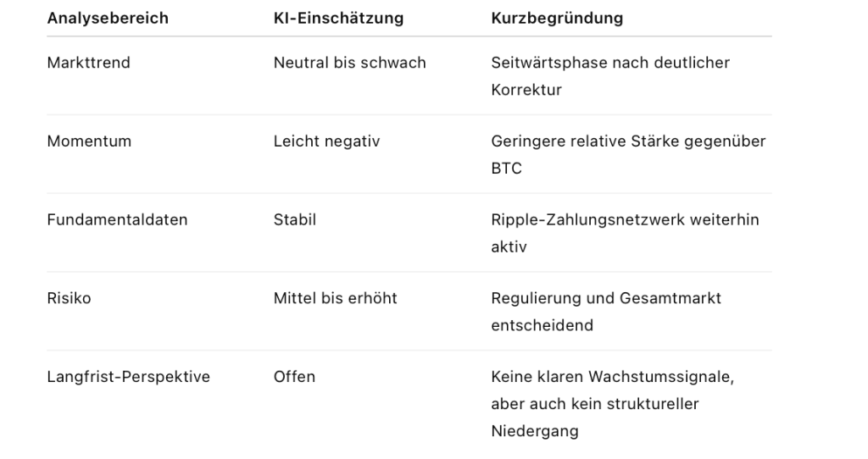Select the Fundamentaldaten row label
The image size is (868, 459).
point(117,220)
